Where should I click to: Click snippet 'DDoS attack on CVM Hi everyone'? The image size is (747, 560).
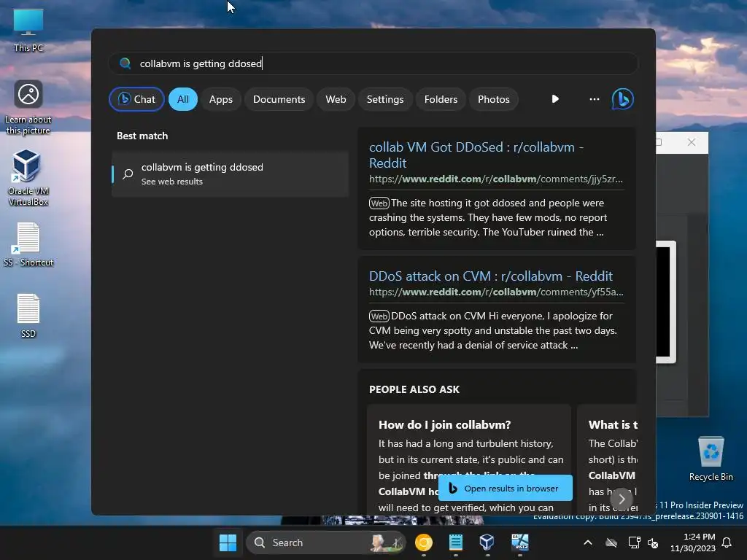pyautogui.click(x=492, y=330)
